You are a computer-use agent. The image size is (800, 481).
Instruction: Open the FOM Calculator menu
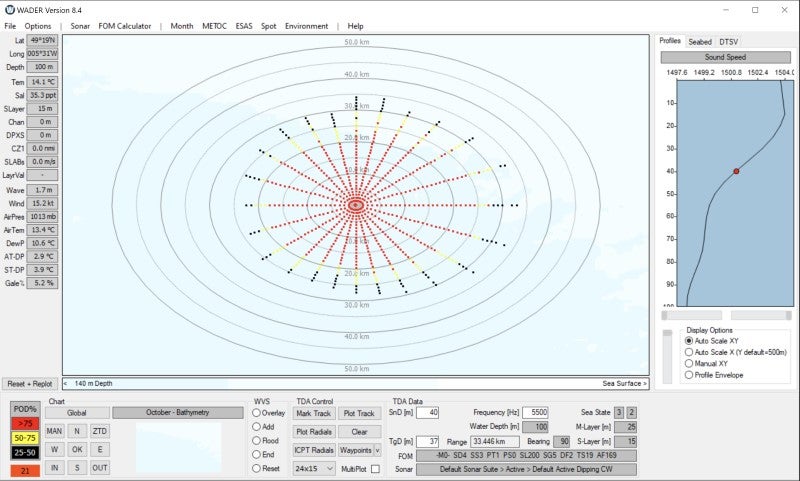pyautogui.click(x=123, y=26)
